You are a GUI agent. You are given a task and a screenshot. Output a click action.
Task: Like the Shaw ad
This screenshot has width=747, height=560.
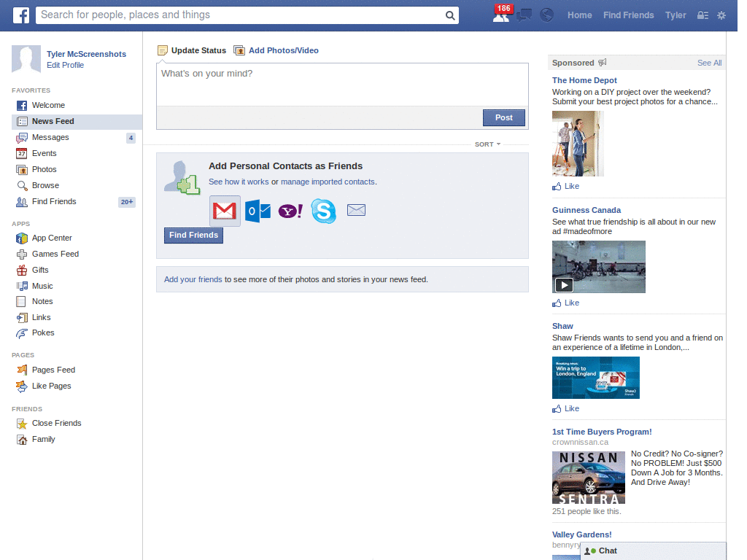click(565, 408)
